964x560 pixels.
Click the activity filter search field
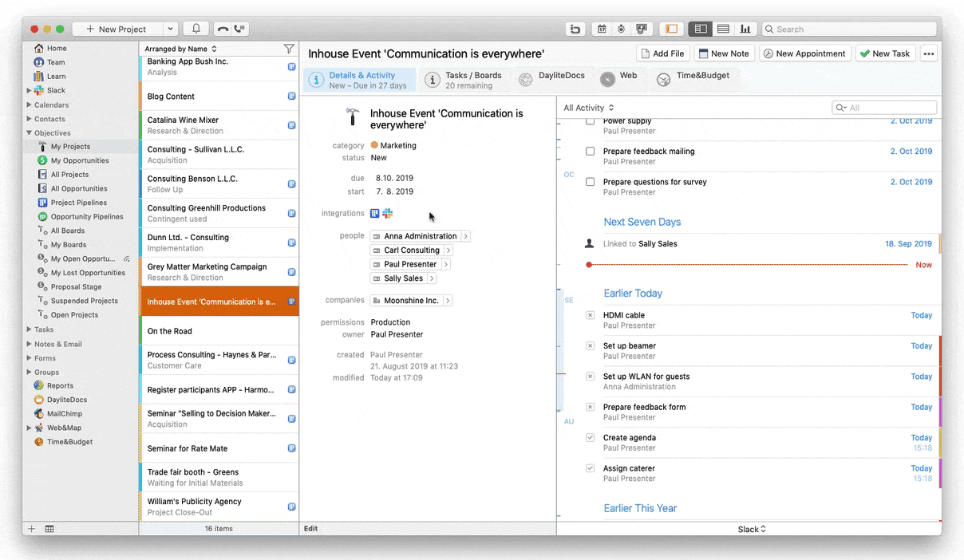(884, 108)
